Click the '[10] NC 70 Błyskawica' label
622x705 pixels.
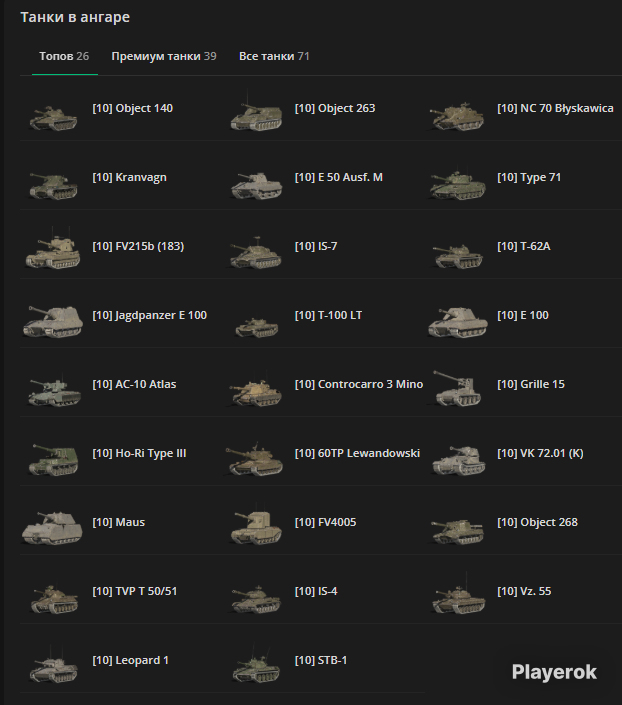(x=555, y=108)
